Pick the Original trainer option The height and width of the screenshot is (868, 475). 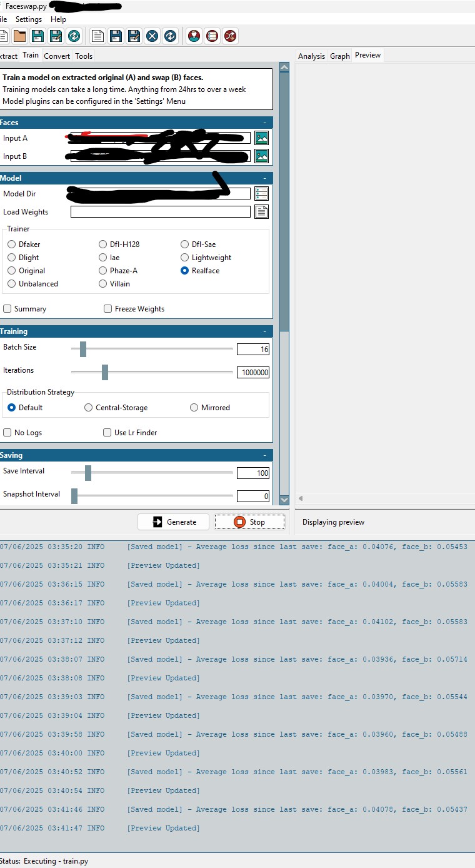[26, 271]
